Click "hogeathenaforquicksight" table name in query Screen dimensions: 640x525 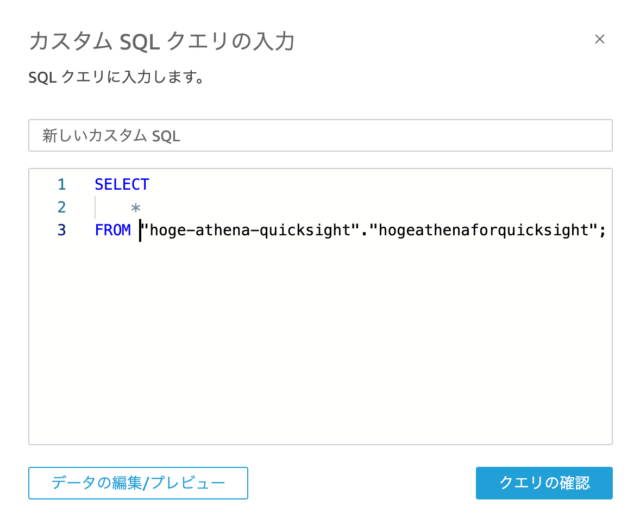point(483,230)
